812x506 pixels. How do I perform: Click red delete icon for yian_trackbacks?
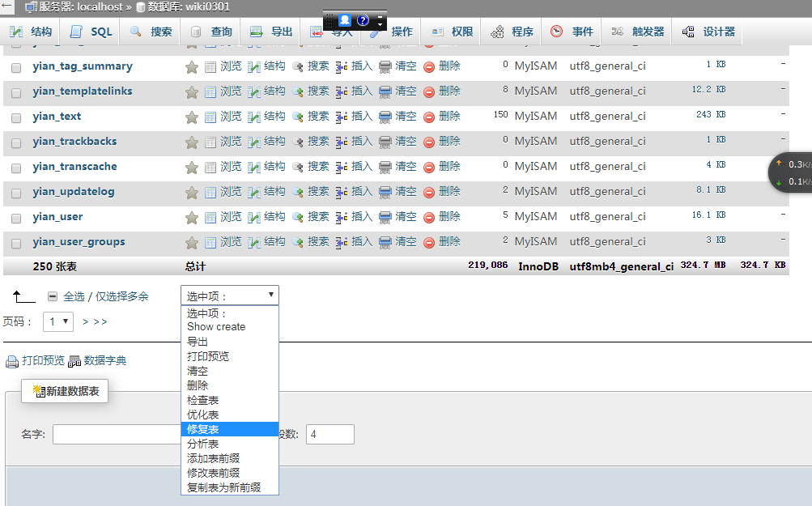click(x=429, y=142)
